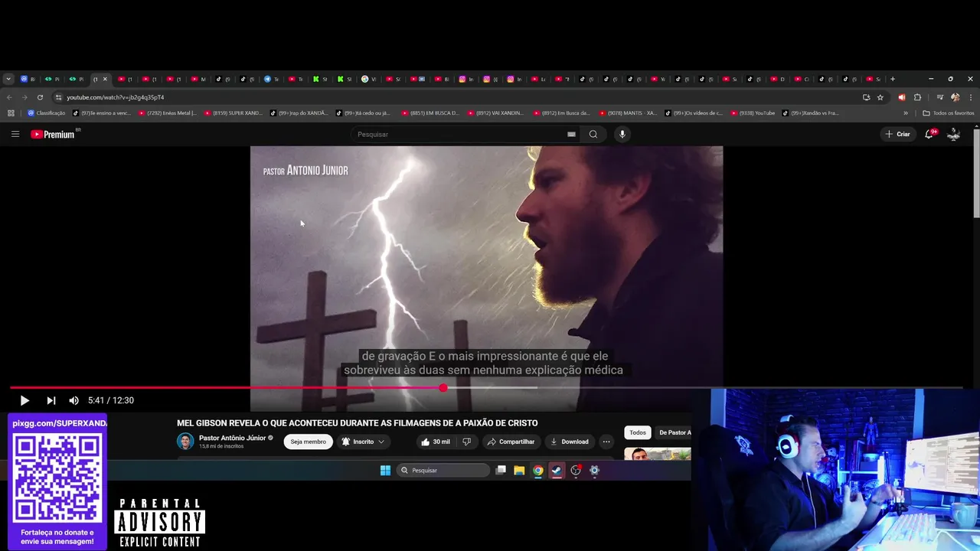Open the Chrome apps grid shortcut
This screenshot has height=551, width=980.
tap(11, 112)
